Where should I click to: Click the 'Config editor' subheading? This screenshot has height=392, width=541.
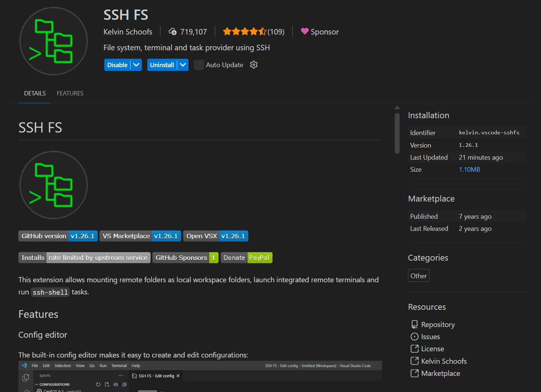pos(43,335)
